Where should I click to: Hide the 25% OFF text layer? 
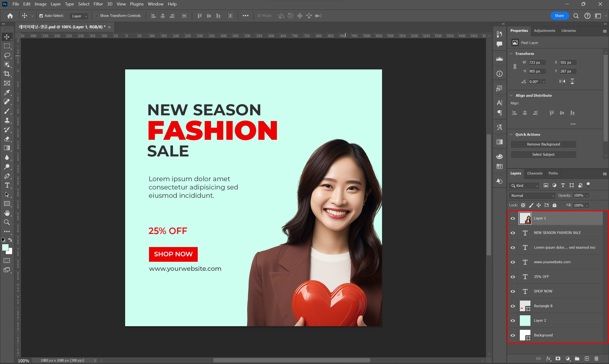(x=513, y=277)
